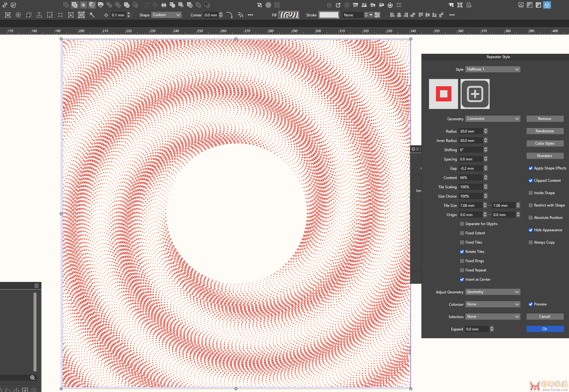Click the bottom-left panel vertical scrollbar
The image size is (569, 392).
coord(35,331)
